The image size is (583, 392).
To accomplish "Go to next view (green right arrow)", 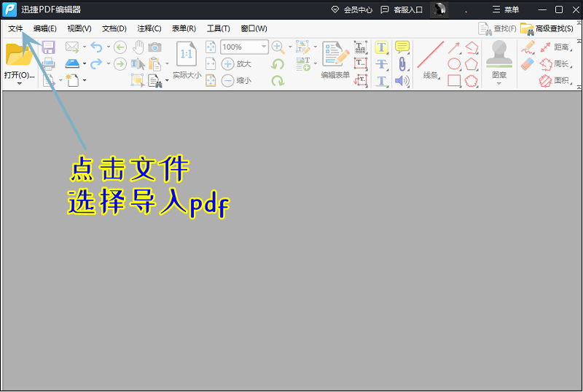I will point(120,64).
